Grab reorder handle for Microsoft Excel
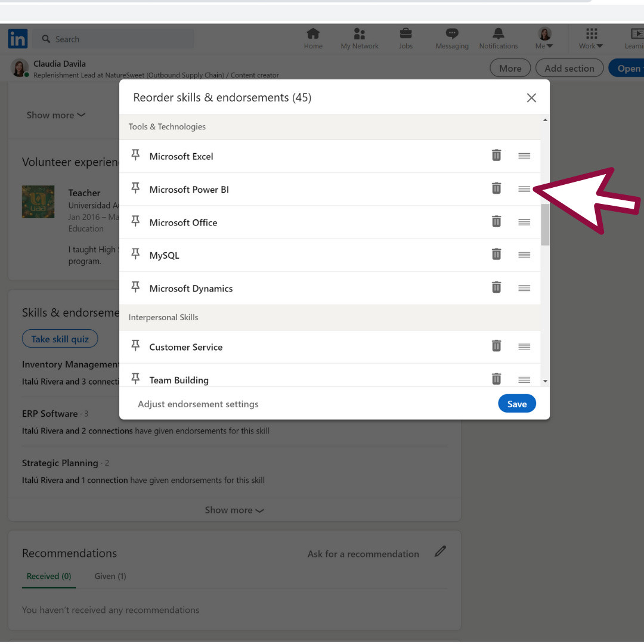 [x=524, y=156]
